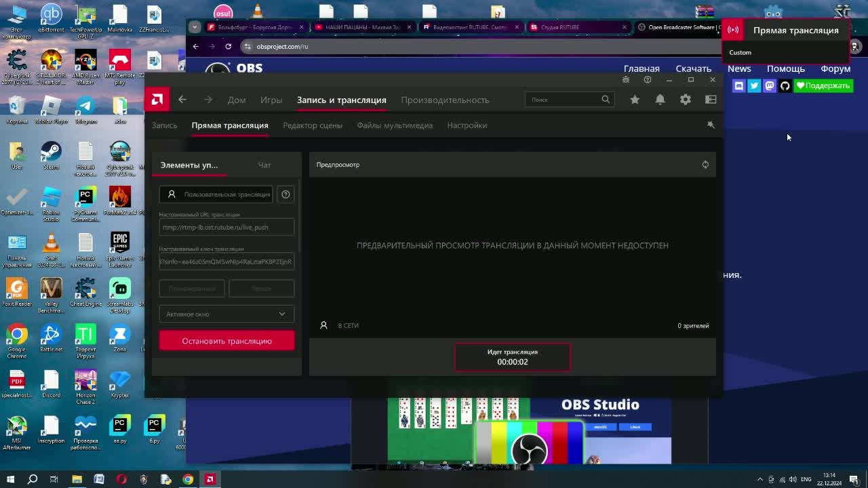Open the help question-mark icon in title bar
This screenshot has width=868, height=488.
click(648, 79)
